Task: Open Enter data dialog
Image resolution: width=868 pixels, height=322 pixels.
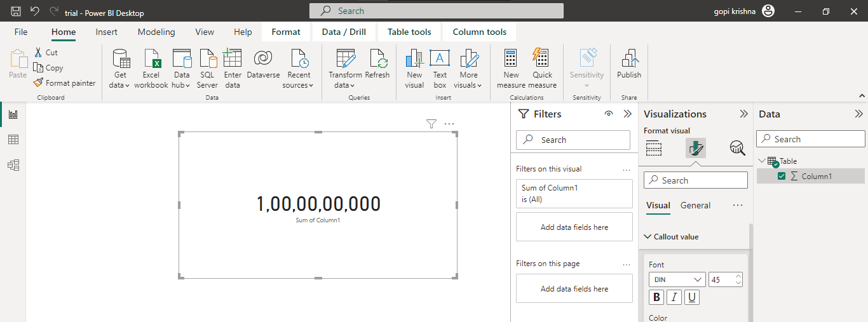Action: [233, 69]
